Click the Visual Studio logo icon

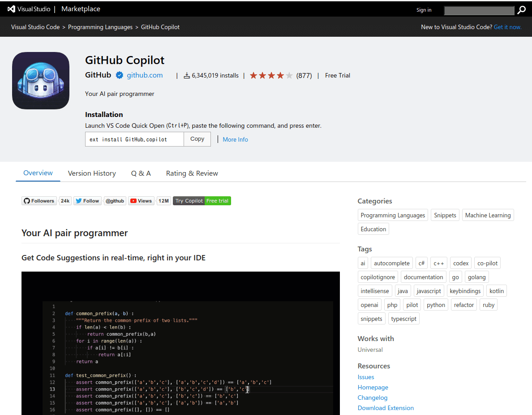click(11, 9)
